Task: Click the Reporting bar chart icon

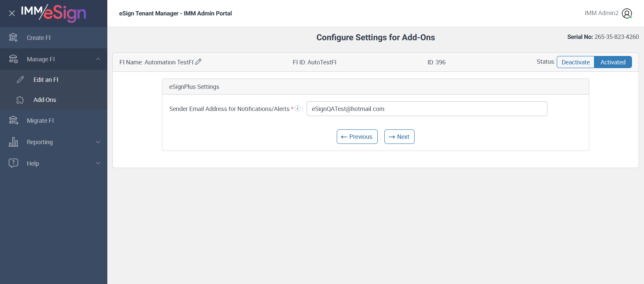Action: pyautogui.click(x=13, y=142)
